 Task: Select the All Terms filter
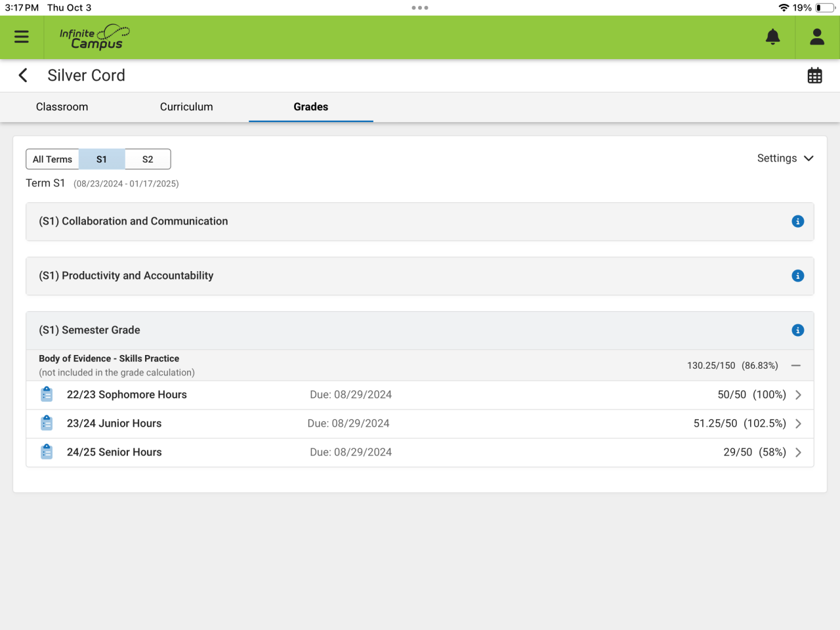click(52, 159)
